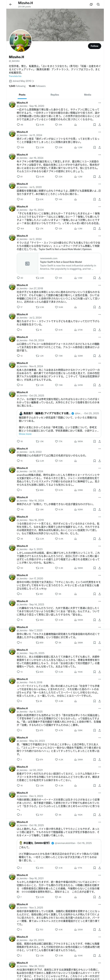
Task: Click the Translate bio link
Action: (15, 76)
